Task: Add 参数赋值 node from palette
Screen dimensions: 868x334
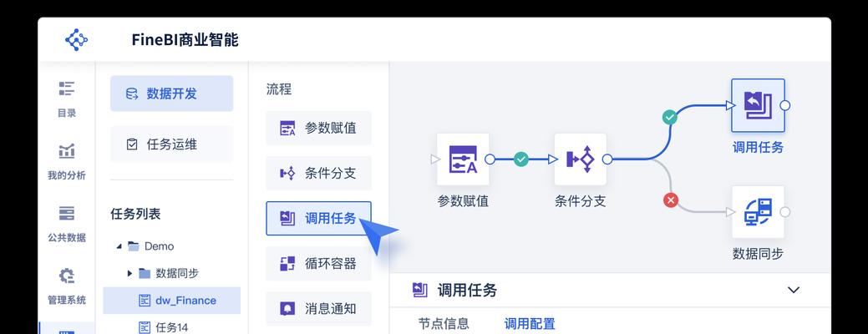Action: point(318,129)
